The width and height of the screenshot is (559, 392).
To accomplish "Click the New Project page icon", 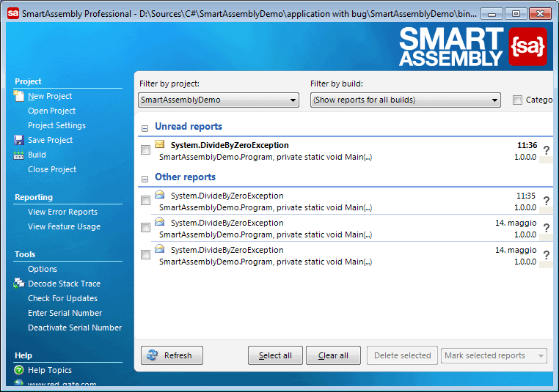I will 18,96.
